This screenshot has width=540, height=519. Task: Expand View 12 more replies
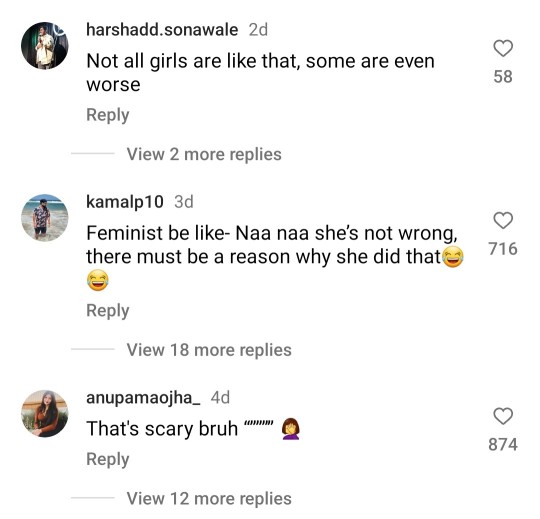(209, 498)
